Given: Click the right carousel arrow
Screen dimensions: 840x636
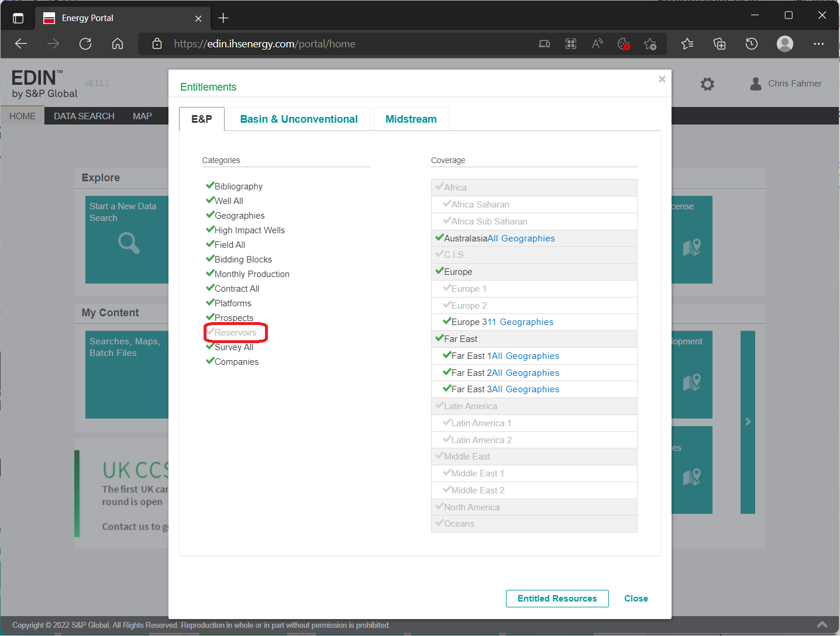Looking at the screenshot, I should [748, 421].
